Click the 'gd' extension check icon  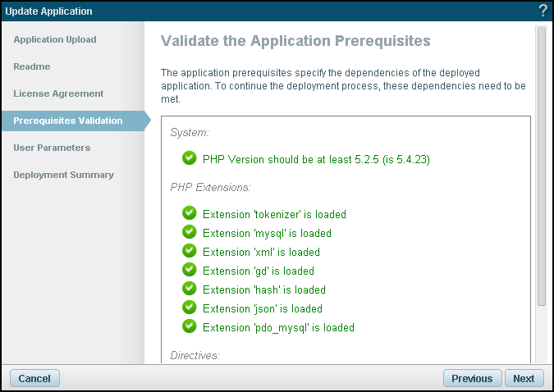(190, 270)
